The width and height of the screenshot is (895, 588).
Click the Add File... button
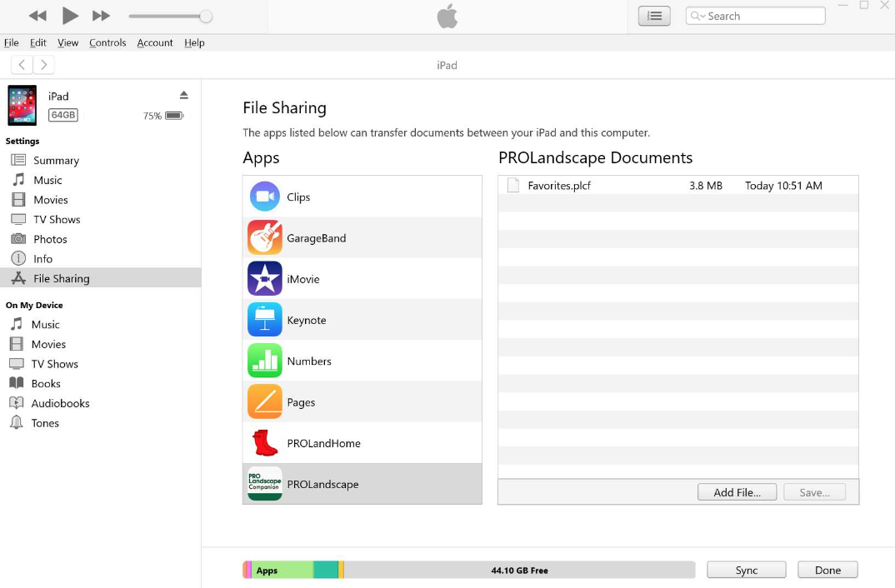click(x=737, y=492)
